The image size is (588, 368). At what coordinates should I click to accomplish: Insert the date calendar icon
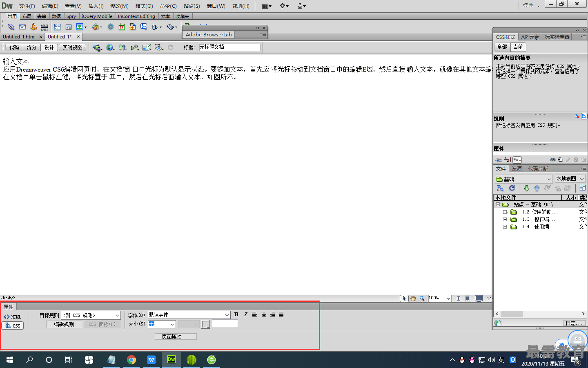122,27
